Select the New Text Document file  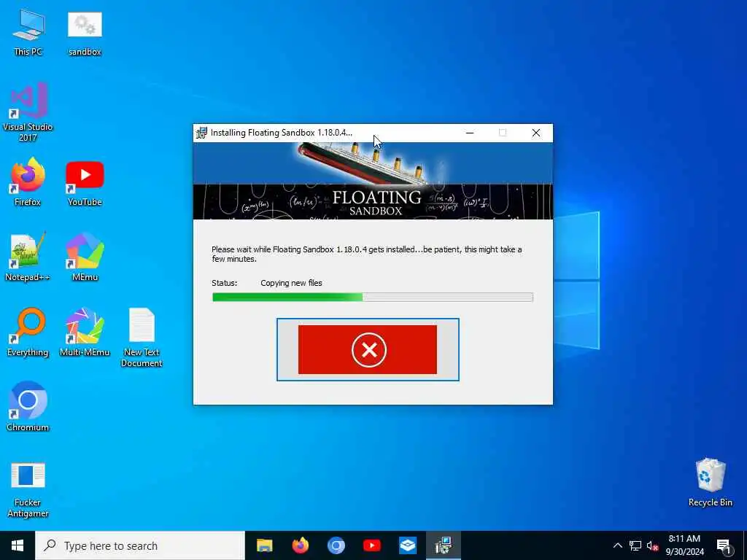pos(142,338)
